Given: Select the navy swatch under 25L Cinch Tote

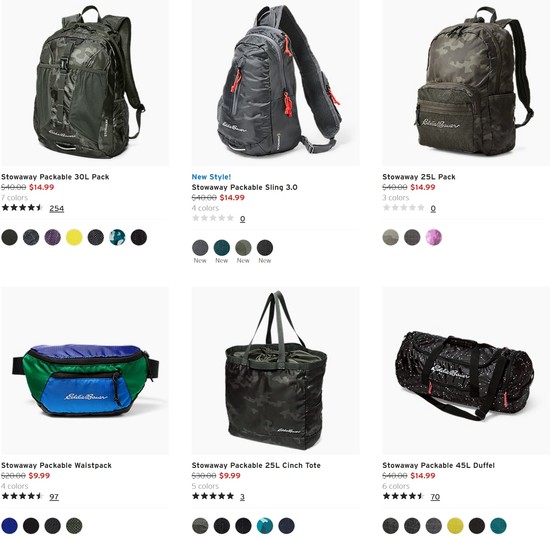Looking at the screenshot, I should coord(286,526).
